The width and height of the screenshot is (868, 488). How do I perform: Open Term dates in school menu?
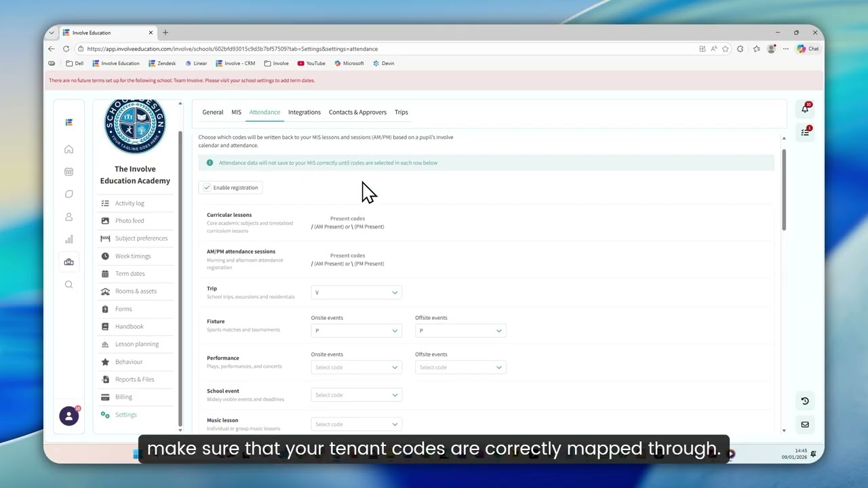130,274
